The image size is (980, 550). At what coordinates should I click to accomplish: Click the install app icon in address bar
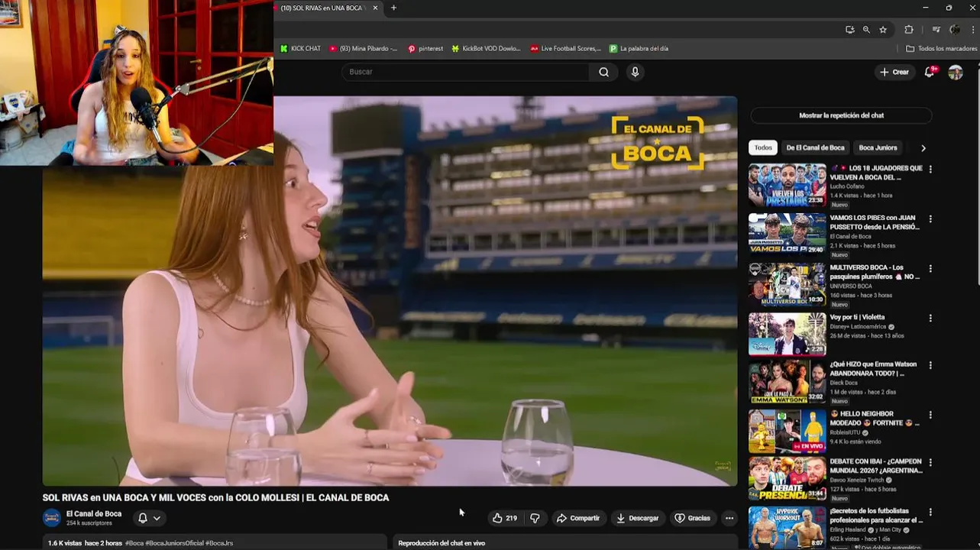[x=849, y=29]
